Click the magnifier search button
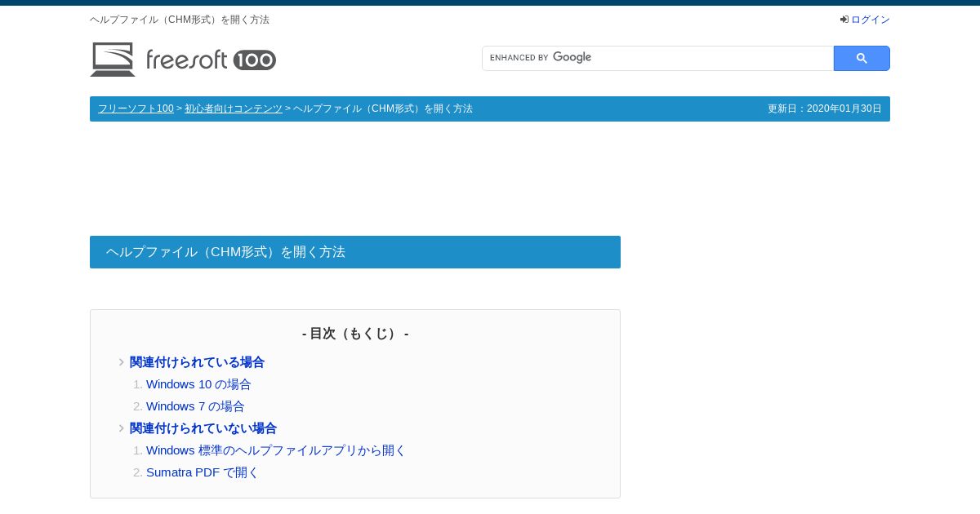The width and height of the screenshot is (980, 514). 862,58
